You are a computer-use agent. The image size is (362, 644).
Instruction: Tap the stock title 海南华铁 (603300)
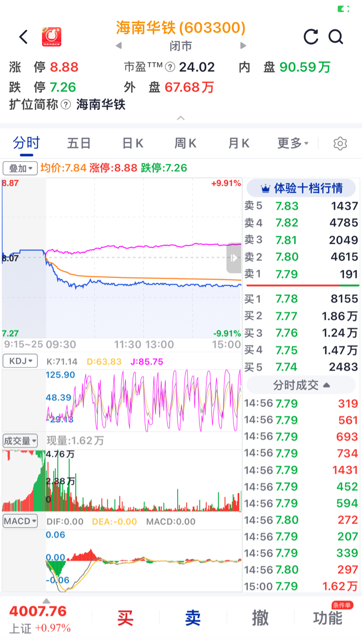click(181, 28)
